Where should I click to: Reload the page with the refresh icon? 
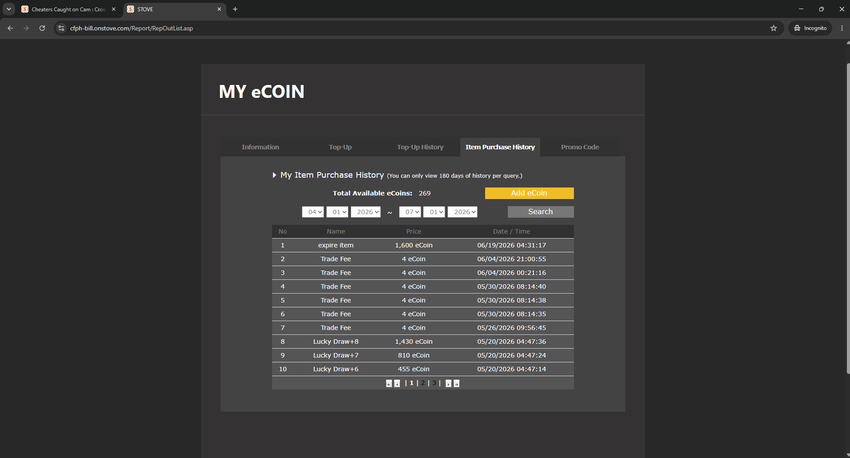pyautogui.click(x=42, y=28)
